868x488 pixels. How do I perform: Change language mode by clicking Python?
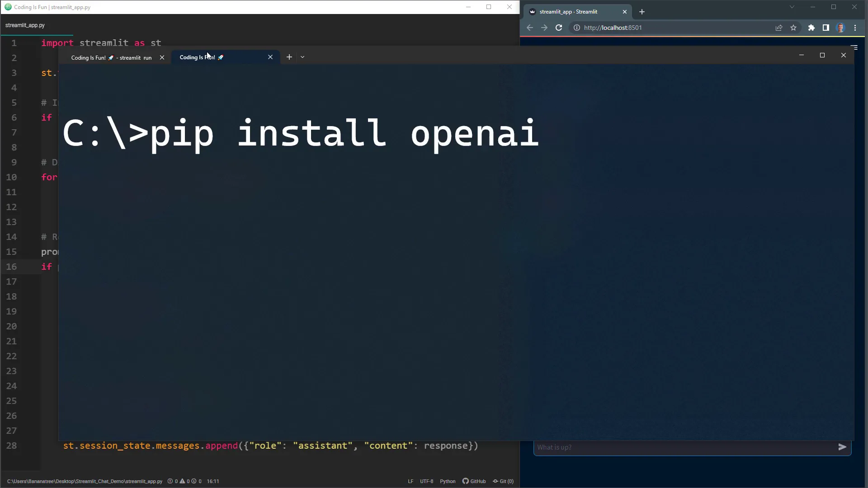[448, 481]
